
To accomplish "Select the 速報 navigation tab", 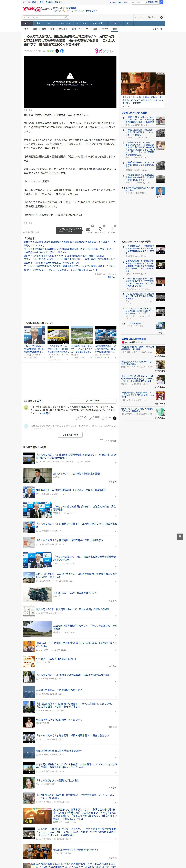I will click(38, 24).
